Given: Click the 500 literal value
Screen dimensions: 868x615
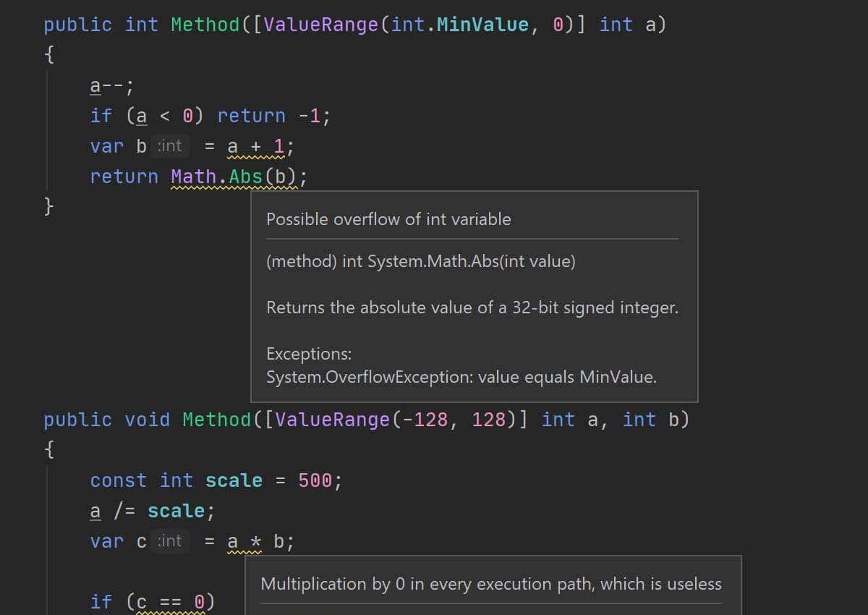Looking at the screenshot, I should point(315,481).
